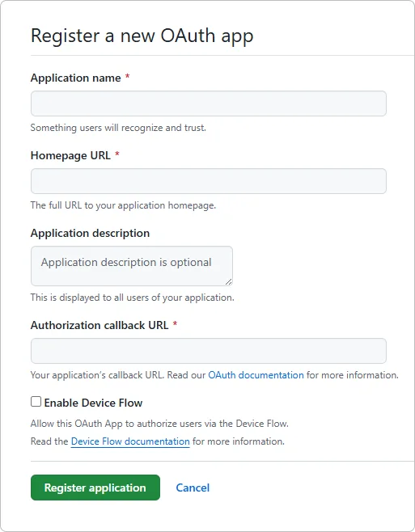415x532 pixels.
Task: Select the Authorization callback URL field
Action: pos(209,351)
